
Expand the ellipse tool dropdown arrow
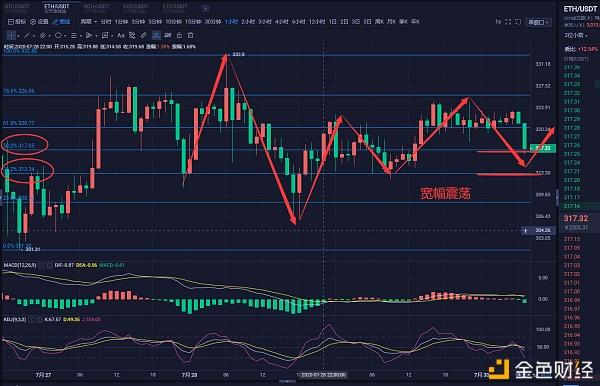click(x=65, y=36)
